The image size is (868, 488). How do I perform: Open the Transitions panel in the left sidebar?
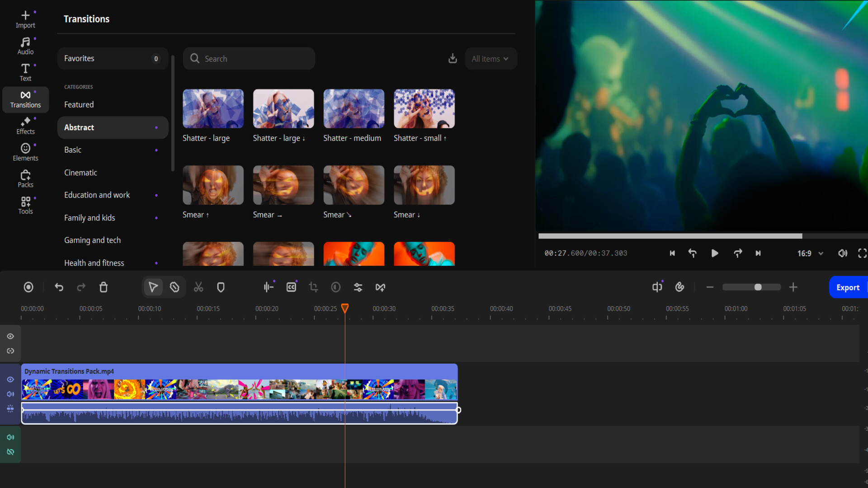(25, 99)
